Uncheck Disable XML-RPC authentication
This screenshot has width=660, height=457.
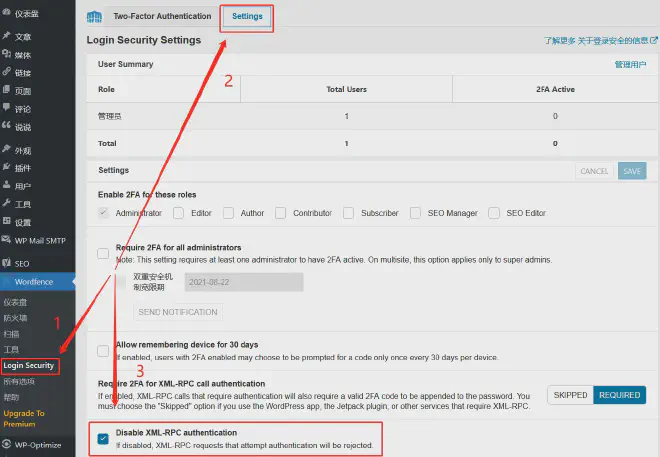[x=104, y=438]
